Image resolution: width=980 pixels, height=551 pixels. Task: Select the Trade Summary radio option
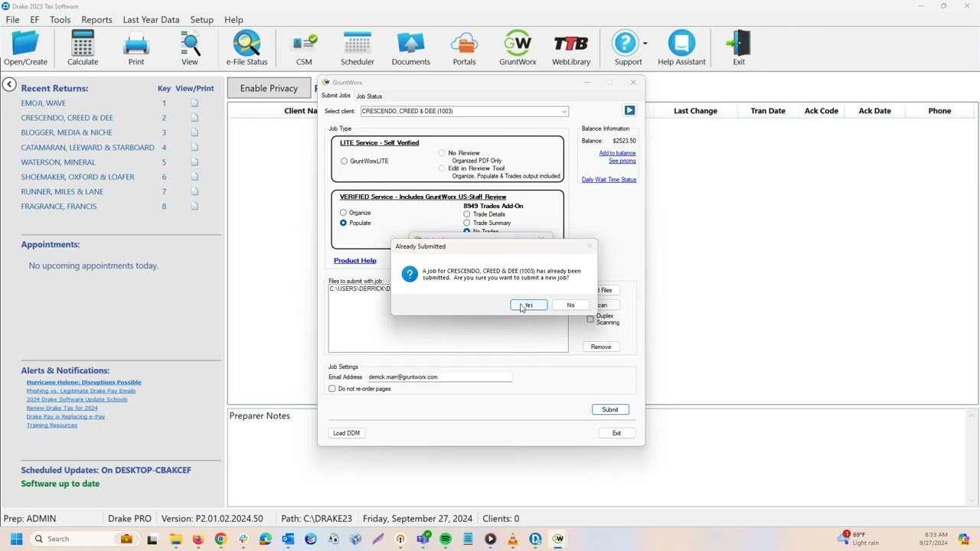pos(466,223)
